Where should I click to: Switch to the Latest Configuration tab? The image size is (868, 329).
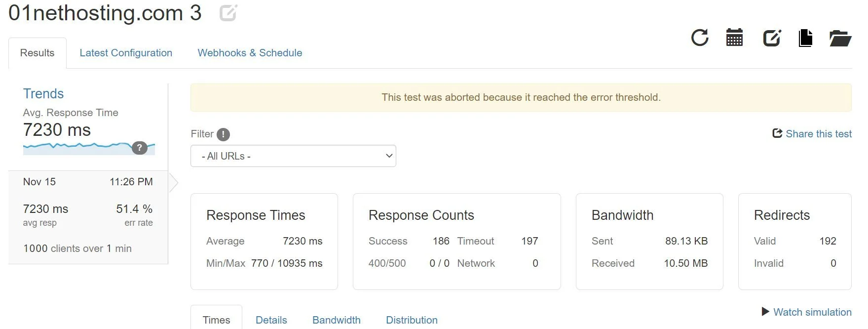[126, 53]
